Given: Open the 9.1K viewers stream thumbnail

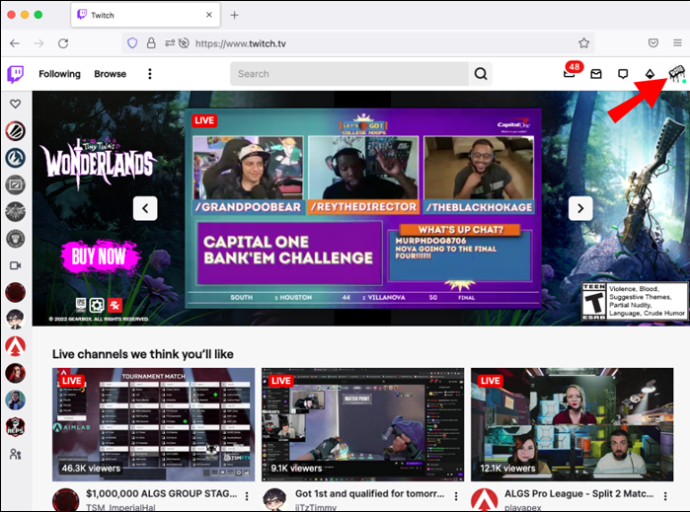Looking at the screenshot, I should 363,424.
